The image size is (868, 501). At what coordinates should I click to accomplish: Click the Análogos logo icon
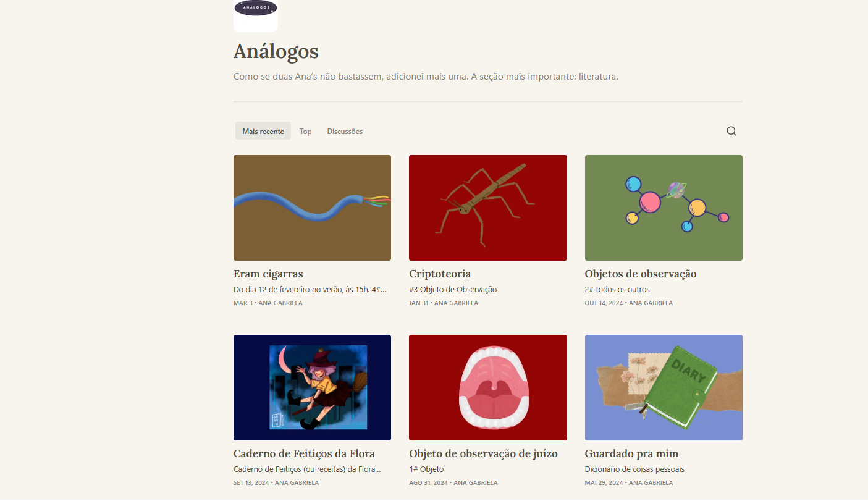click(x=256, y=14)
